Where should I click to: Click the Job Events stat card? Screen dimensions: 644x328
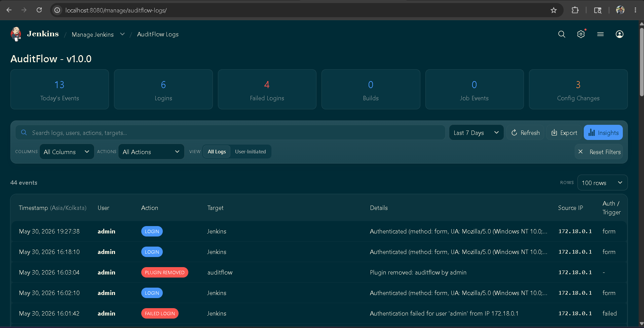[x=475, y=89]
